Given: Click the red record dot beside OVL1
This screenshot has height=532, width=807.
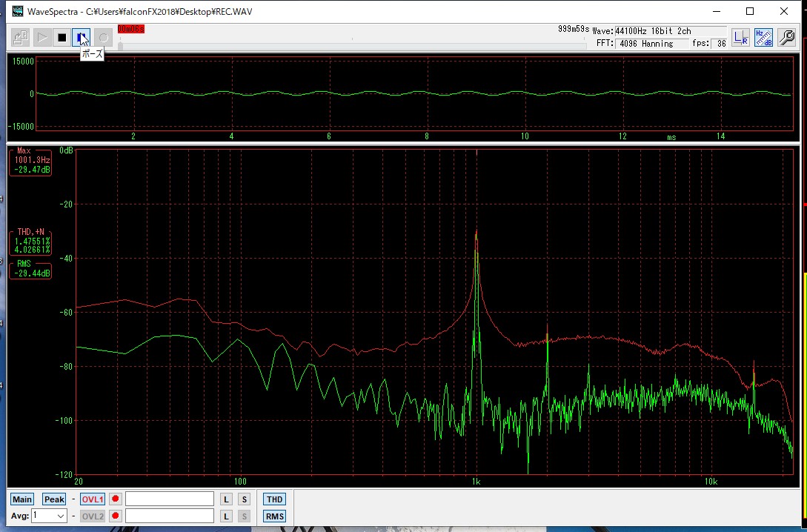Looking at the screenshot, I should click(116, 499).
